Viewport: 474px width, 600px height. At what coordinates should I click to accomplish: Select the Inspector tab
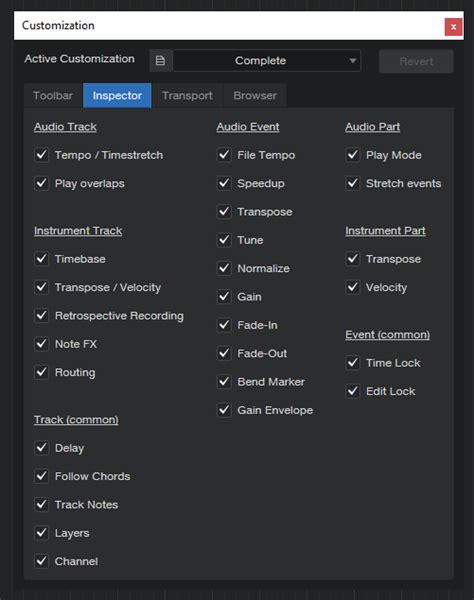click(x=117, y=95)
